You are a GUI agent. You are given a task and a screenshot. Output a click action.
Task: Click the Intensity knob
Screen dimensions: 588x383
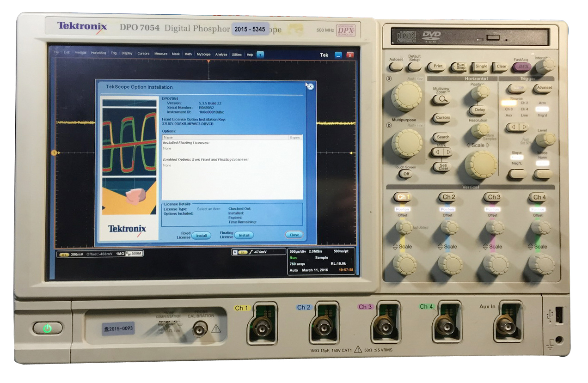pyautogui.click(x=545, y=67)
